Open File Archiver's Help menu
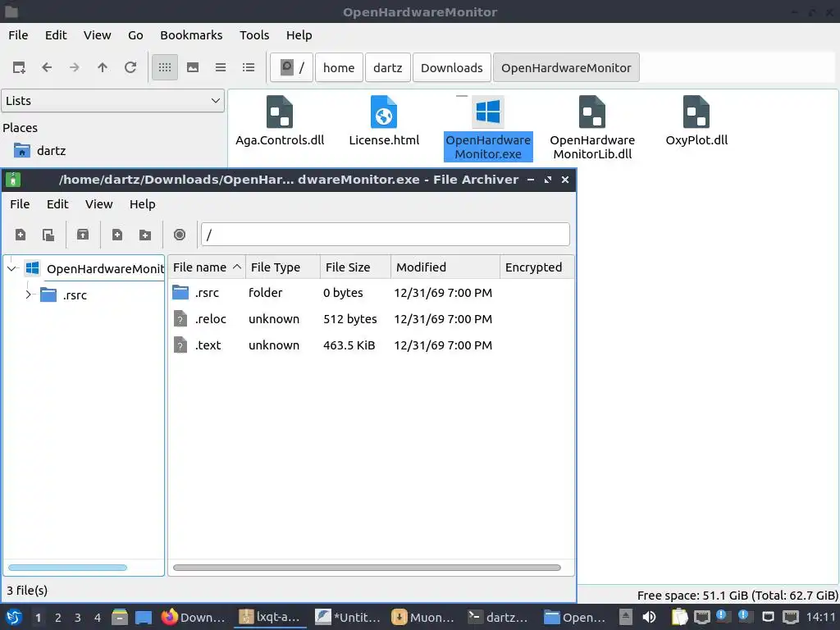Image resolution: width=840 pixels, height=630 pixels. pos(143,204)
